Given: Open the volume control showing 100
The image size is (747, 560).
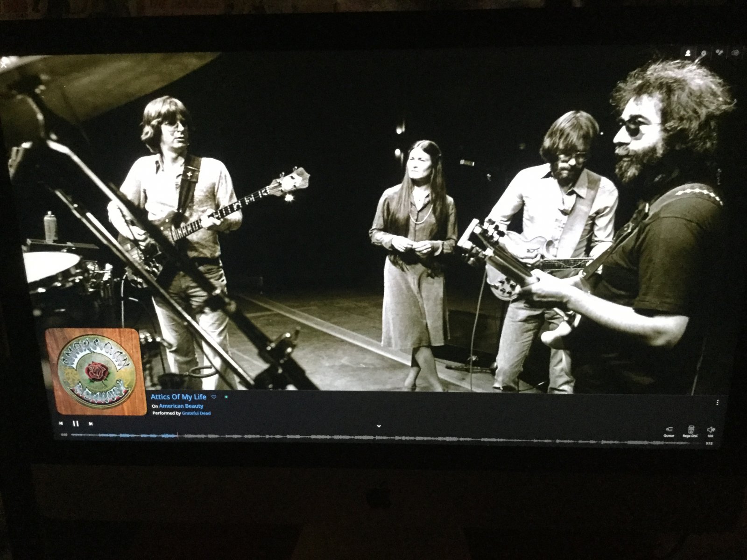Looking at the screenshot, I should (711, 431).
